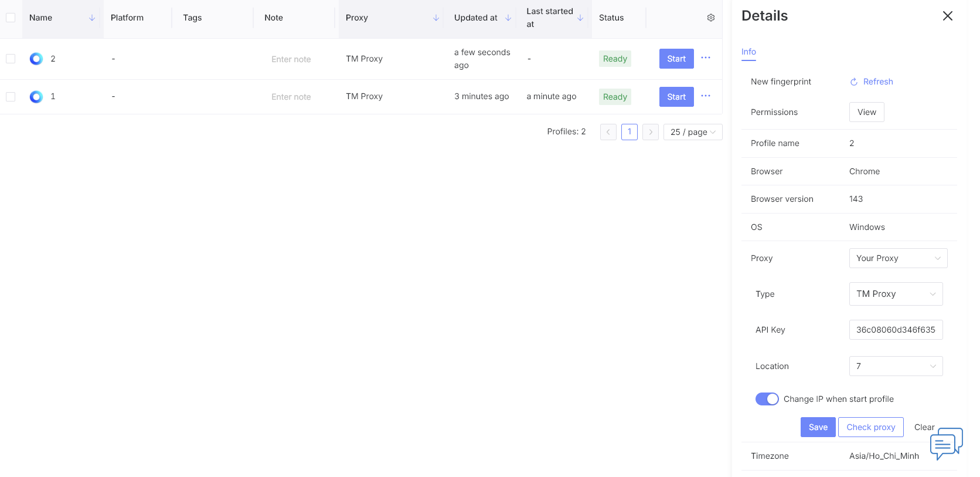Go to page 1 in pagination

point(629,132)
